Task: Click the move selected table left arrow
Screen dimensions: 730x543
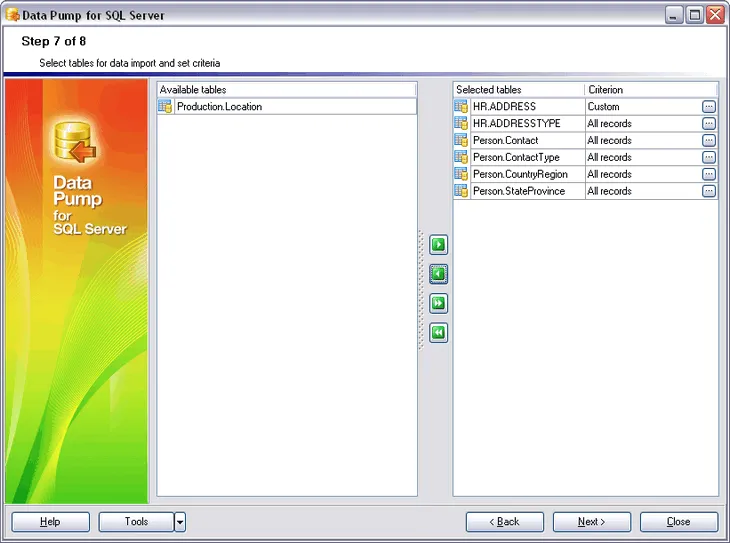Action: coord(438,274)
